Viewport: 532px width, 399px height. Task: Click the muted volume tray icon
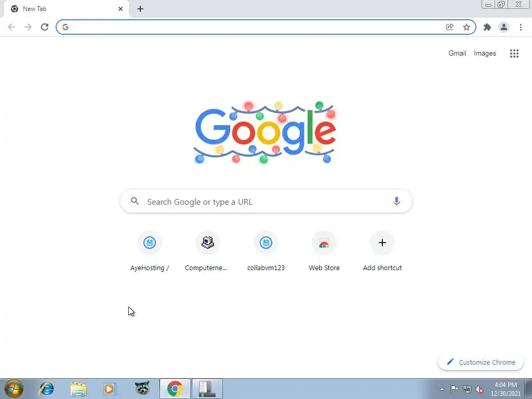pos(480,389)
